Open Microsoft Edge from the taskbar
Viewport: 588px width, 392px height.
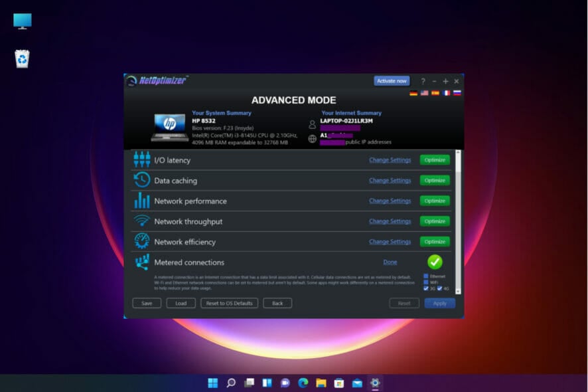click(x=303, y=383)
